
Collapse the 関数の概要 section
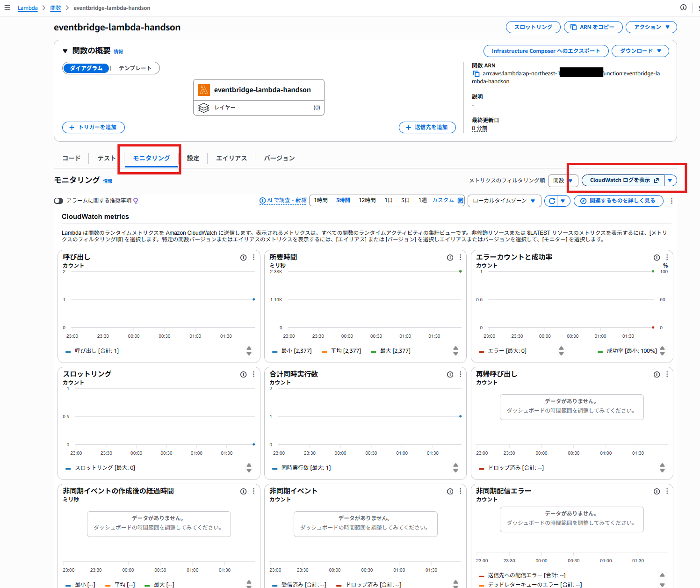[65, 51]
